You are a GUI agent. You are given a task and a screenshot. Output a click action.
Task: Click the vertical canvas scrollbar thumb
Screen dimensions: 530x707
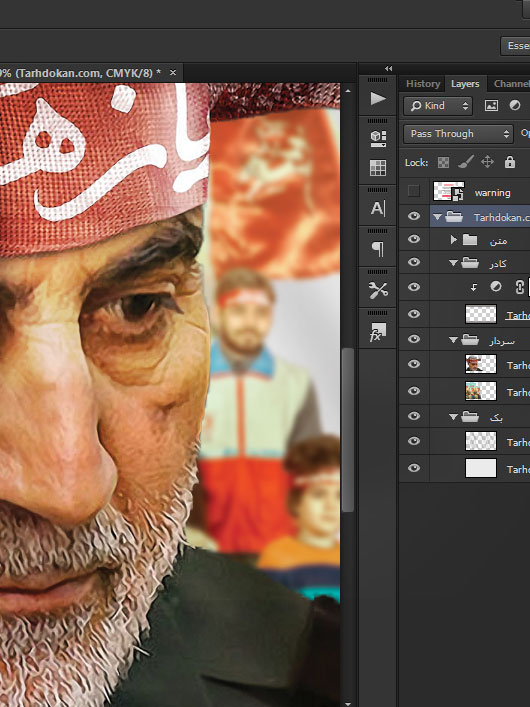[x=347, y=430]
